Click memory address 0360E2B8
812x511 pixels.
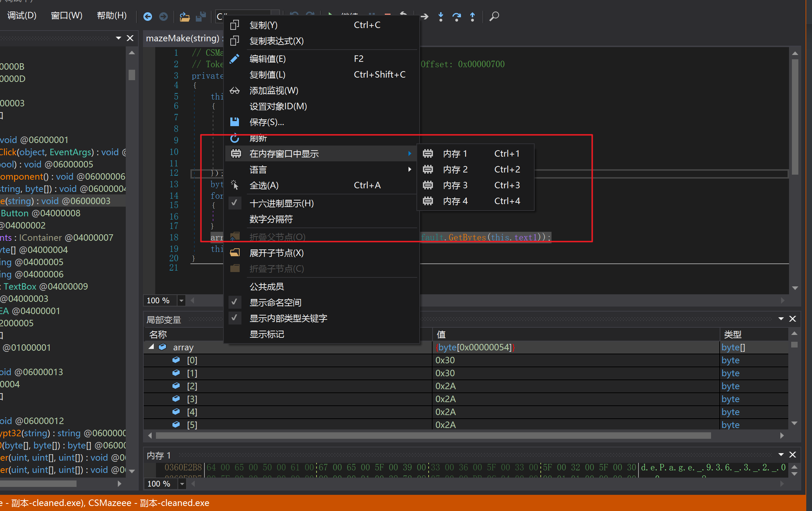tap(183, 467)
